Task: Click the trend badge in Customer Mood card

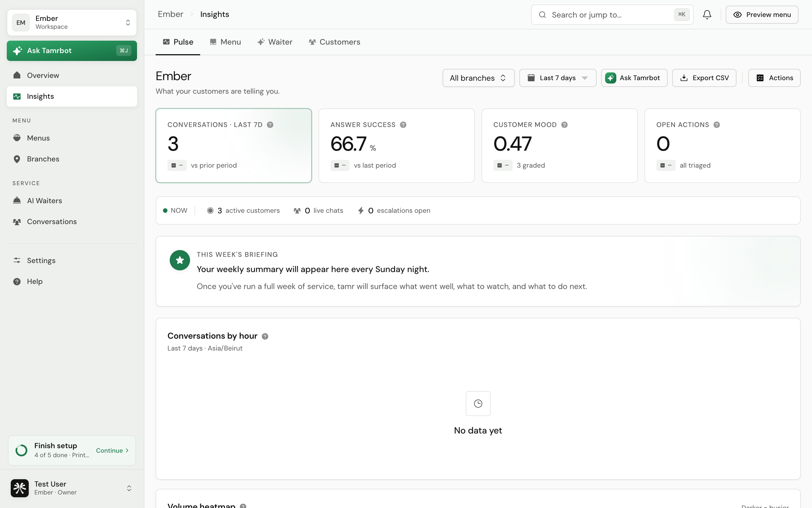Action: tap(503, 165)
